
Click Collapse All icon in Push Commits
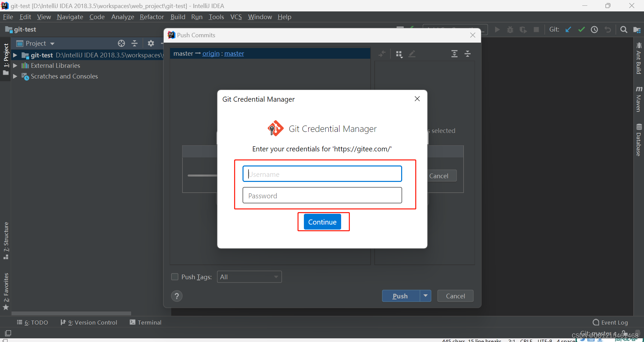(x=468, y=54)
